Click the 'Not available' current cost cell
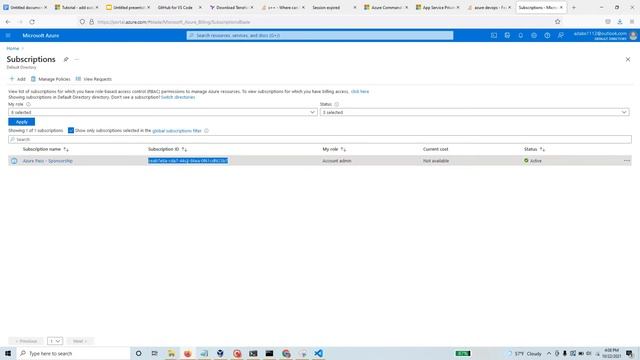The width and height of the screenshot is (640, 360). pyautogui.click(x=436, y=161)
